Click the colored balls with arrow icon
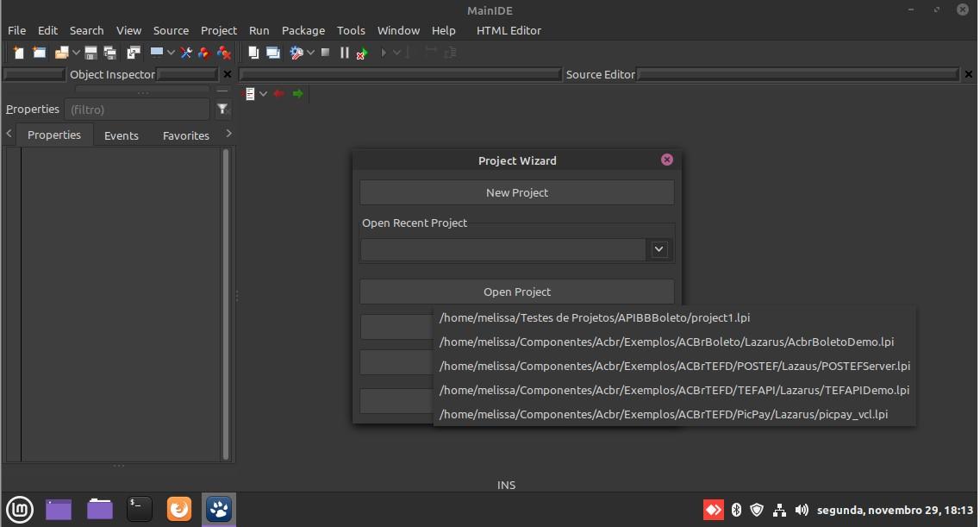Image resolution: width=980 pixels, height=527 pixels. point(203,53)
